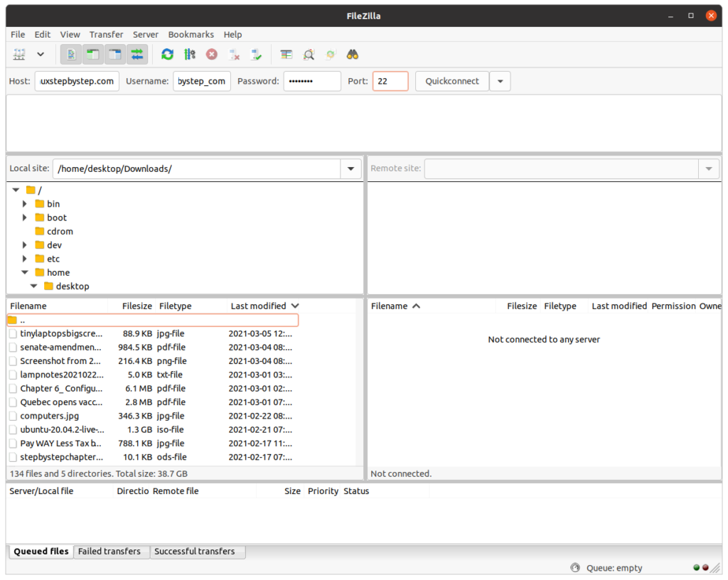Screen dimensions: 728x580
Task: Sort files by the Filename column
Action: coord(28,306)
